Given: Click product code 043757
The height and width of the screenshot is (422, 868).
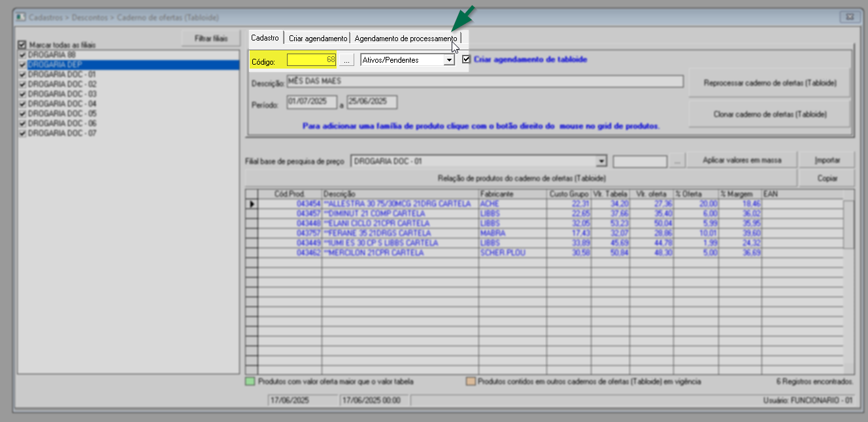Looking at the screenshot, I should point(290,233).
